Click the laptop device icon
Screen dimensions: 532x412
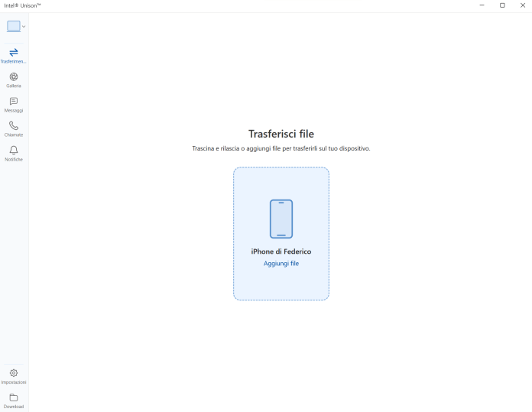(14, 26)
